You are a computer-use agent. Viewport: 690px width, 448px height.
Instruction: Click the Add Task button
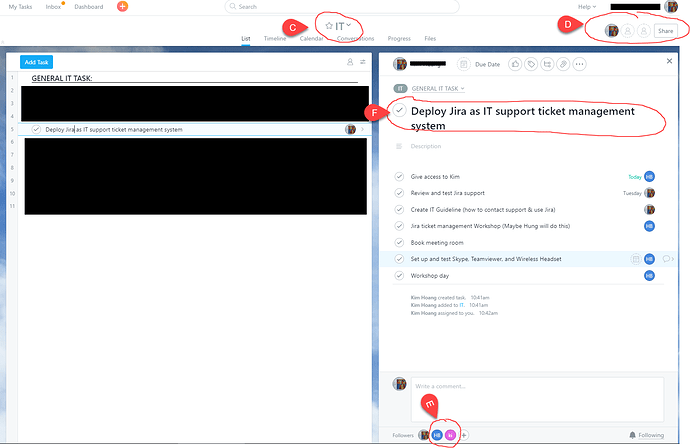37,62
